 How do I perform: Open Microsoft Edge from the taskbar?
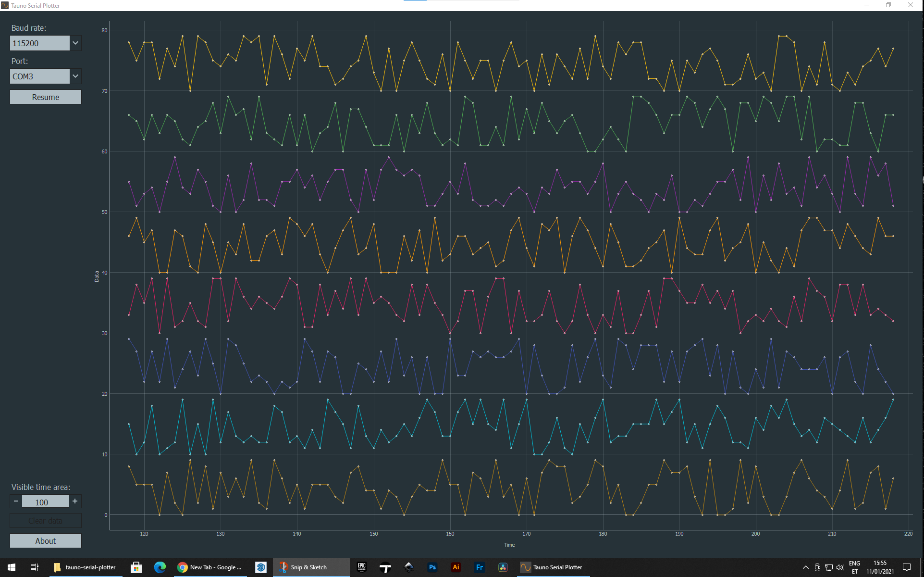tap(160, 567)
